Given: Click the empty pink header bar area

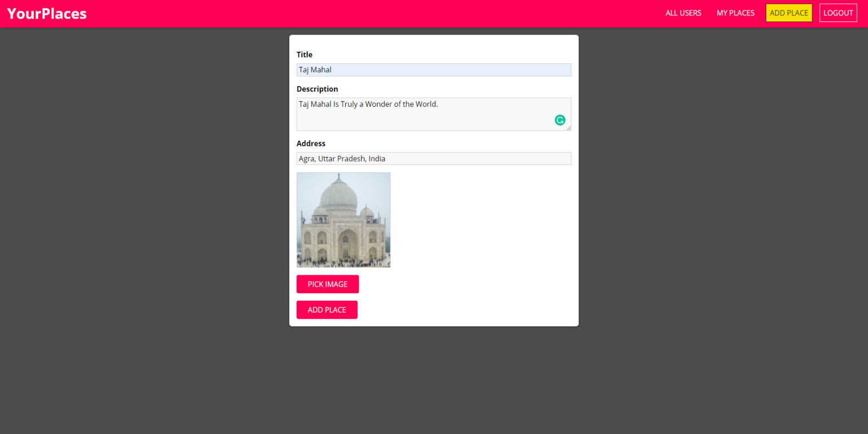Looking at the screenshot, I should tap(373, 14).
